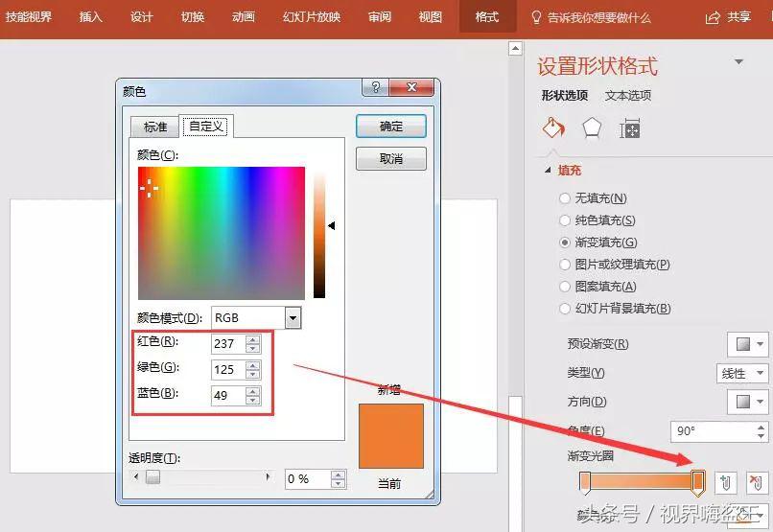Click the luminance brightness bar
Screen dimensions: 773x532
[319, 235]
